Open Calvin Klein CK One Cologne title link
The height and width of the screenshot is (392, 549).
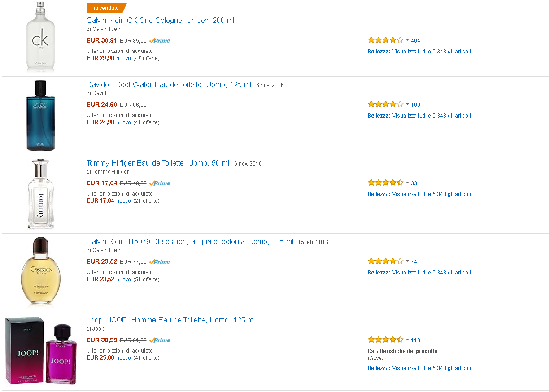(x=160, y=20)
